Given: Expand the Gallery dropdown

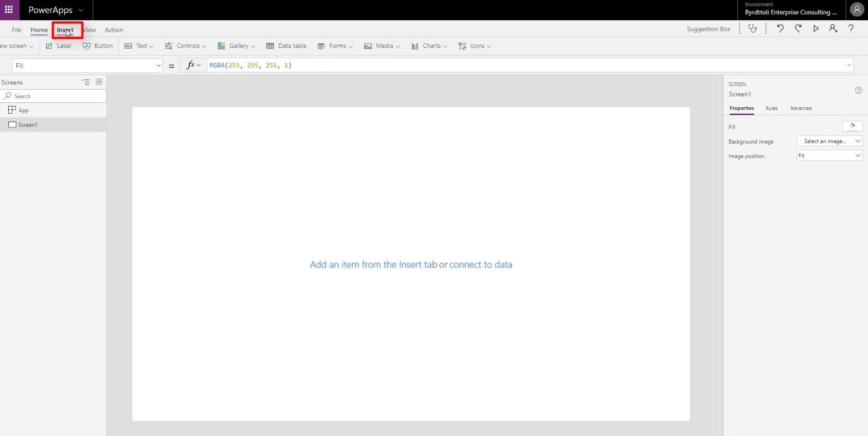Looking at the screenshot, I should pyautogui.click(x=236, y=46).
